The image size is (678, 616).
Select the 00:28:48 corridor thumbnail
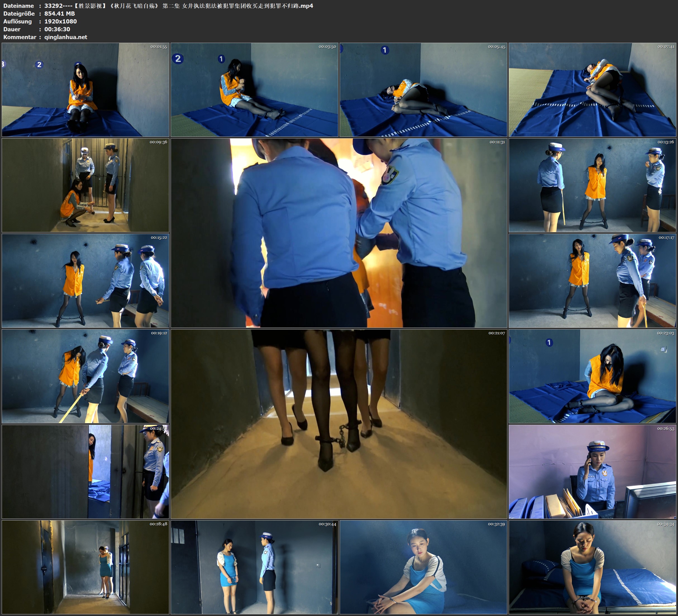point(85,567)
